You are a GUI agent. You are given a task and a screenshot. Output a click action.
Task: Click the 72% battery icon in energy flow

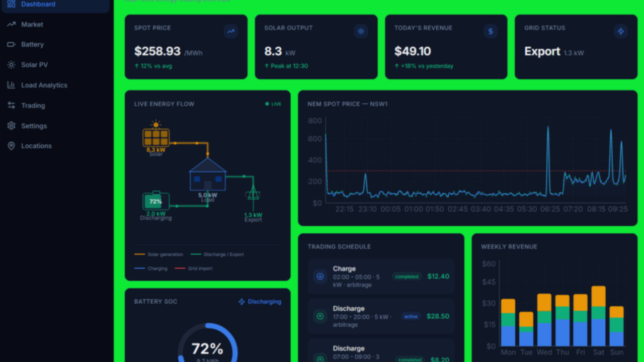coord(156,201)
